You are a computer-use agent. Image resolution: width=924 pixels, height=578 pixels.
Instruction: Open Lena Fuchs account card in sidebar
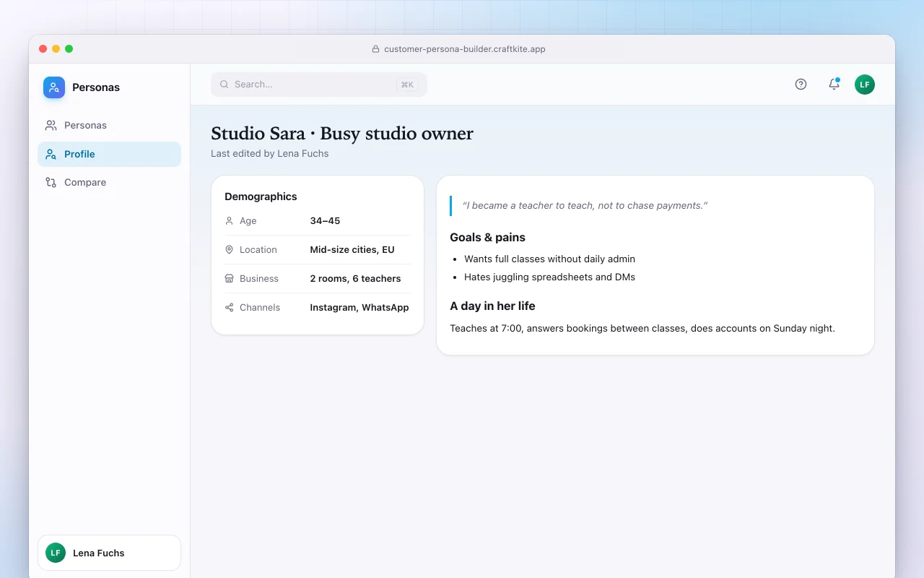pos(109,553)
